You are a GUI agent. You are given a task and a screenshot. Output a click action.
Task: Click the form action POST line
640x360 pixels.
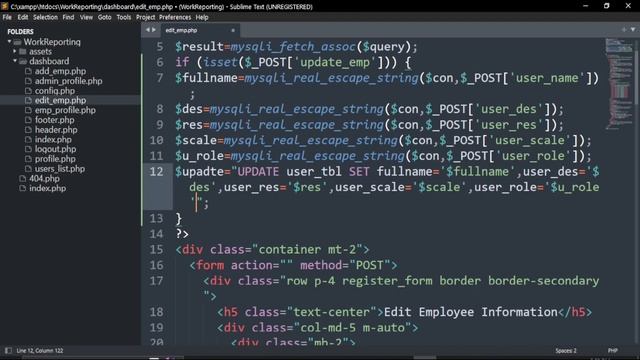pos(293,265)
